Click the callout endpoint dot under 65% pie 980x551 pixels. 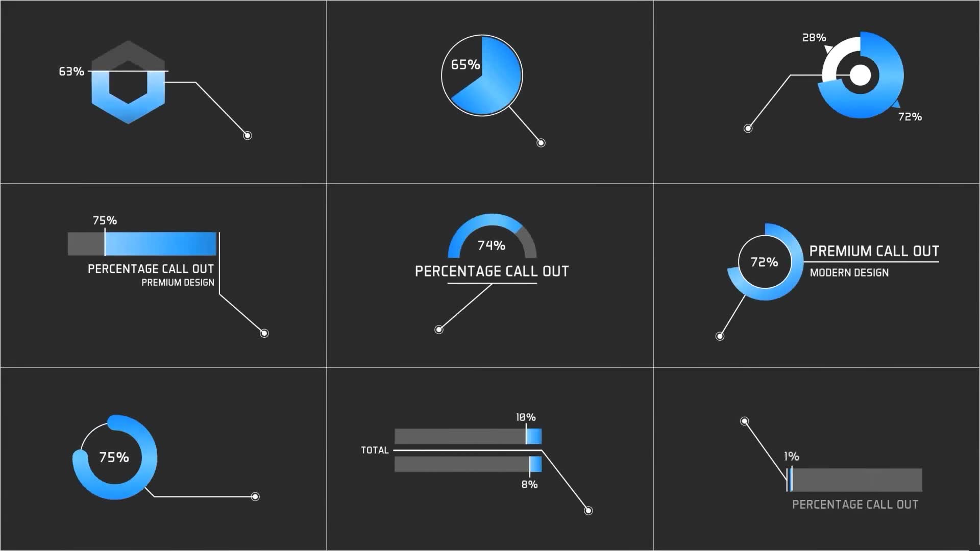541,143
